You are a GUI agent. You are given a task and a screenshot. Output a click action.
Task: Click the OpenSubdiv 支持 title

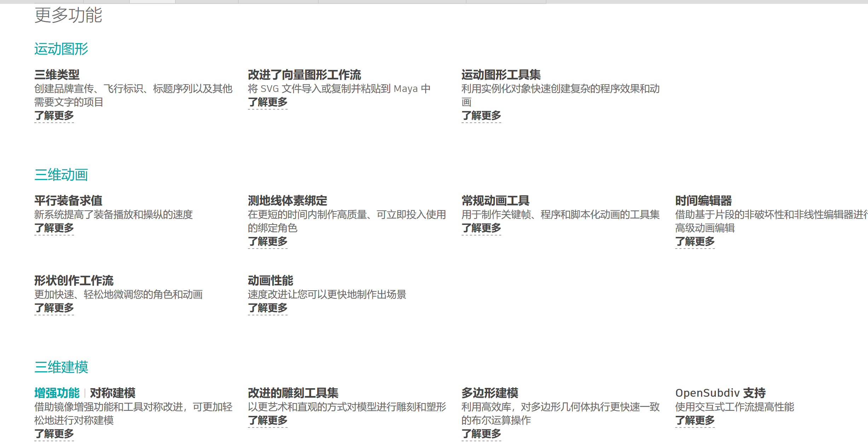click(x=721, y=393)
